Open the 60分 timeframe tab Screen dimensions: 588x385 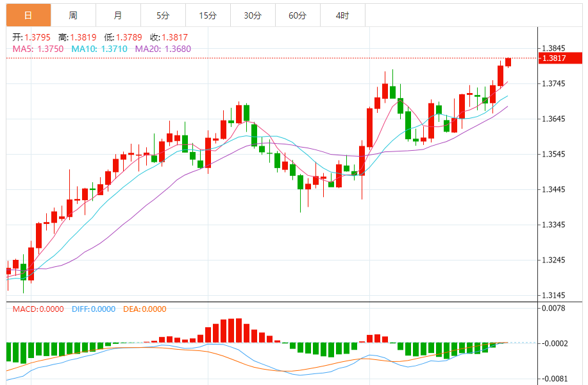[x=298, y=15]
